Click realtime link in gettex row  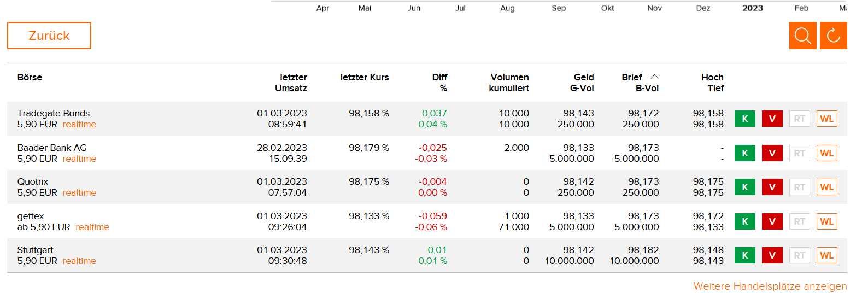click(92, 227)
